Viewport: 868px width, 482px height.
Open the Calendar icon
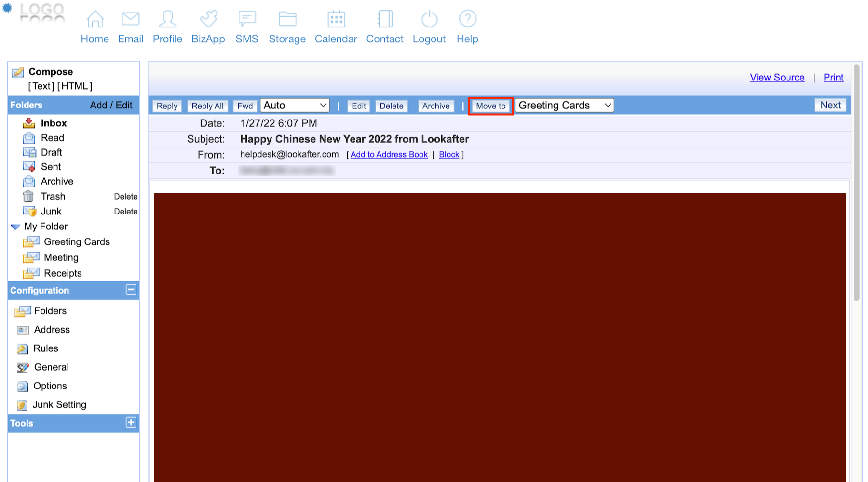[x=336, y=19]
